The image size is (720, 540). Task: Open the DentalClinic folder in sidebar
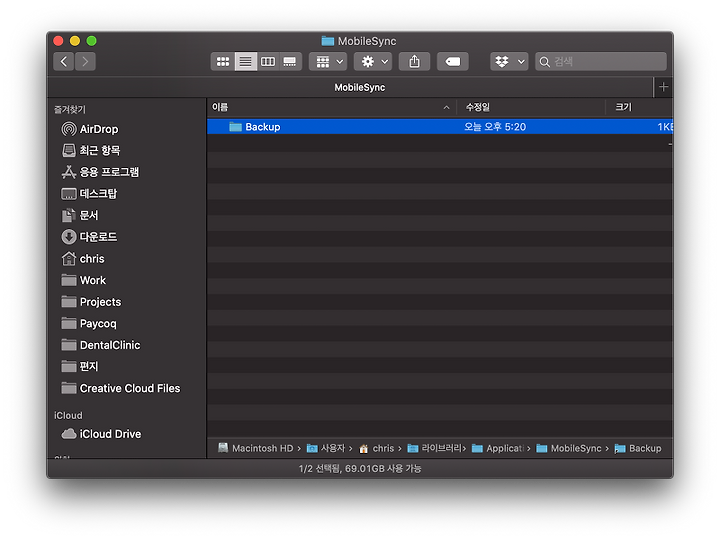[x=101, y=345]
